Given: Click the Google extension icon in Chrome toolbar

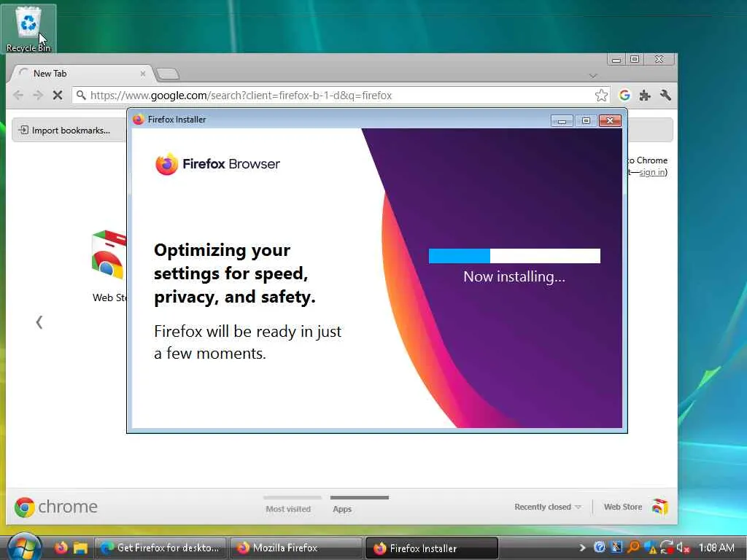Looking at the screenshot, I should [x=624, y=96].
